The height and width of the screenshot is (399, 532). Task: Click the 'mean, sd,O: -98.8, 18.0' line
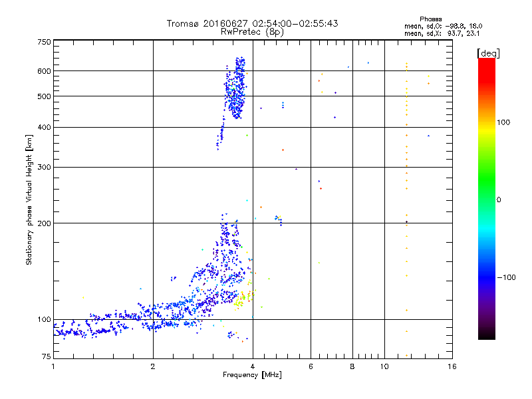tap(443, 26)
